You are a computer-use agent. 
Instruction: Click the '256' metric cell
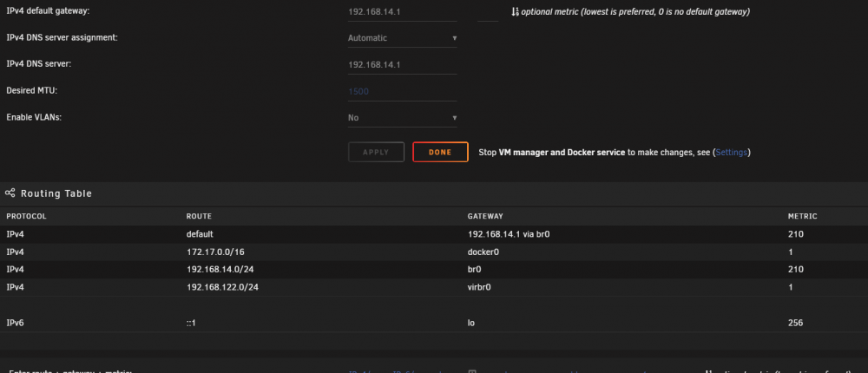[795, 323]
